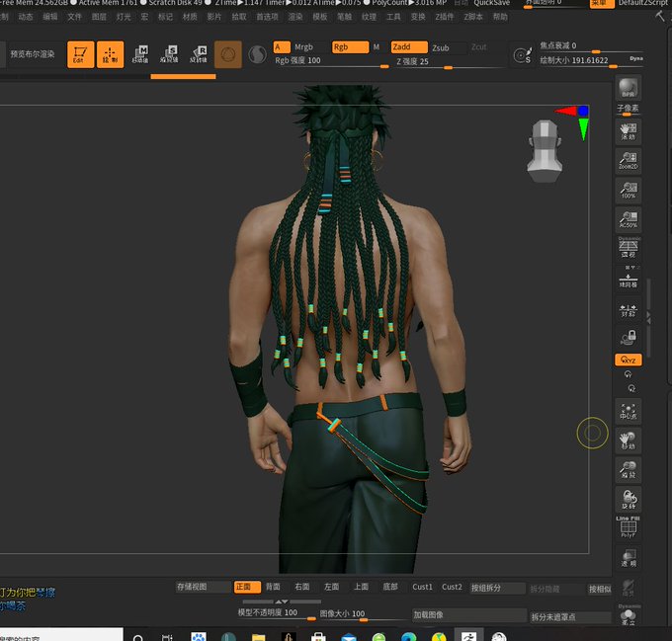Open the 灯光 (Light) menu
The image size is (672, 641).
tap(124, 17)
